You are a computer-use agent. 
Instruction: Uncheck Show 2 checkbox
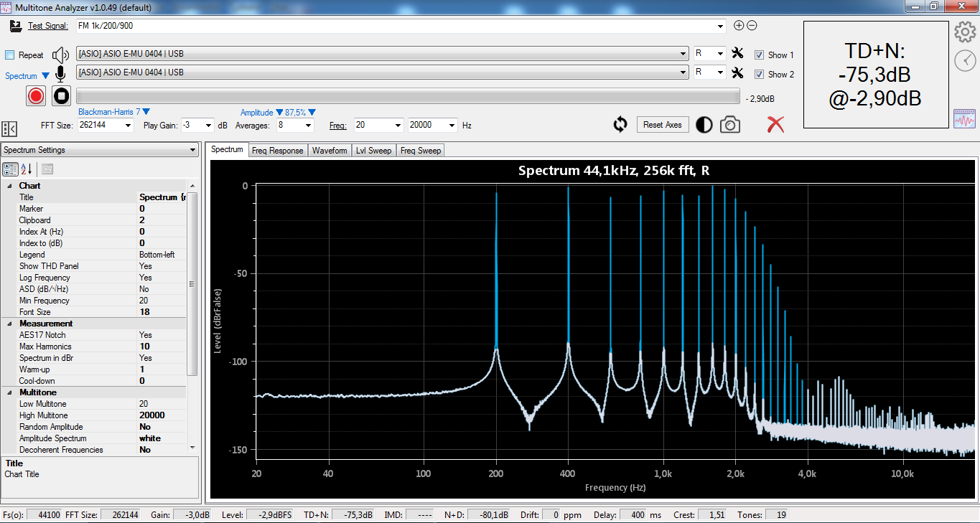click(x=759, y=74)
